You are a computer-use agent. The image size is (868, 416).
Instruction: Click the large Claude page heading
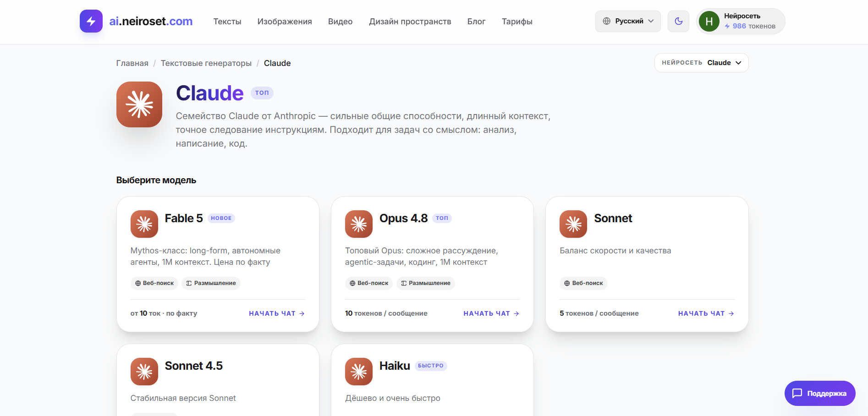(210, 93)
